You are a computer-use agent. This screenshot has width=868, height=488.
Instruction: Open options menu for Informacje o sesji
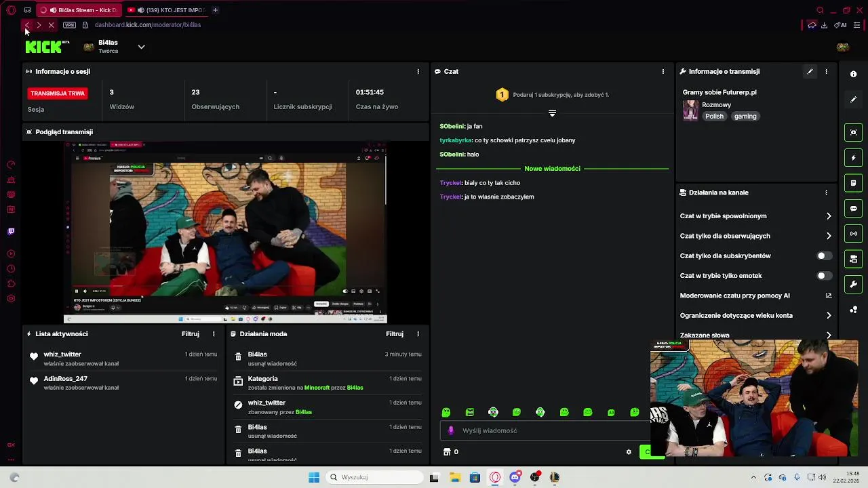pyautogui.click(x=418, y=71)
